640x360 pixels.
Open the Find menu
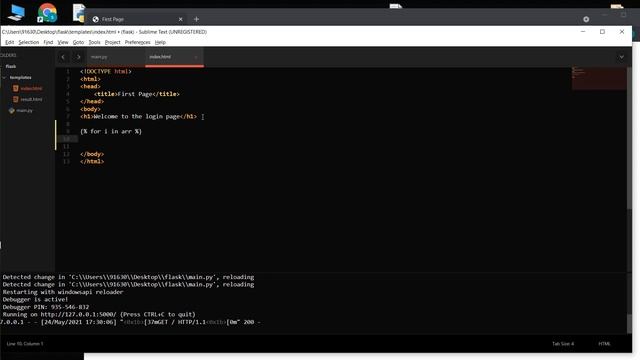(48, 42)
